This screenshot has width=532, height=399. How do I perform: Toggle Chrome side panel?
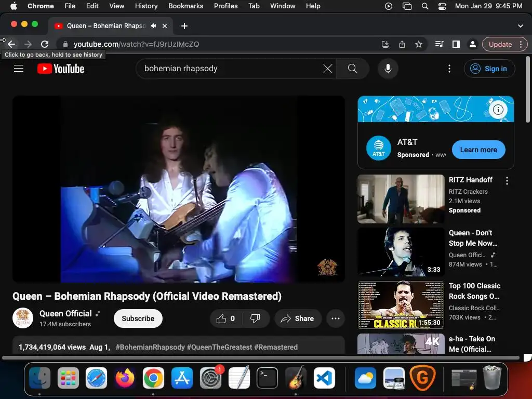(456, 44)
